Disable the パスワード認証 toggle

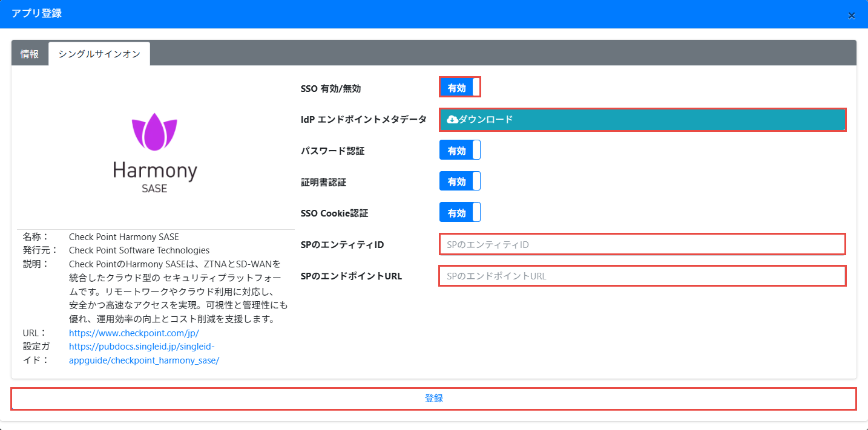point(459,151)
